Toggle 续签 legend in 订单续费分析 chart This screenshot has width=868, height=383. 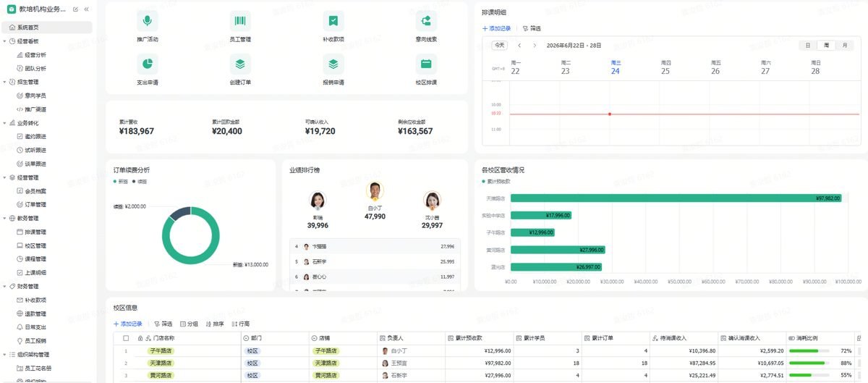tap(139, 182)
